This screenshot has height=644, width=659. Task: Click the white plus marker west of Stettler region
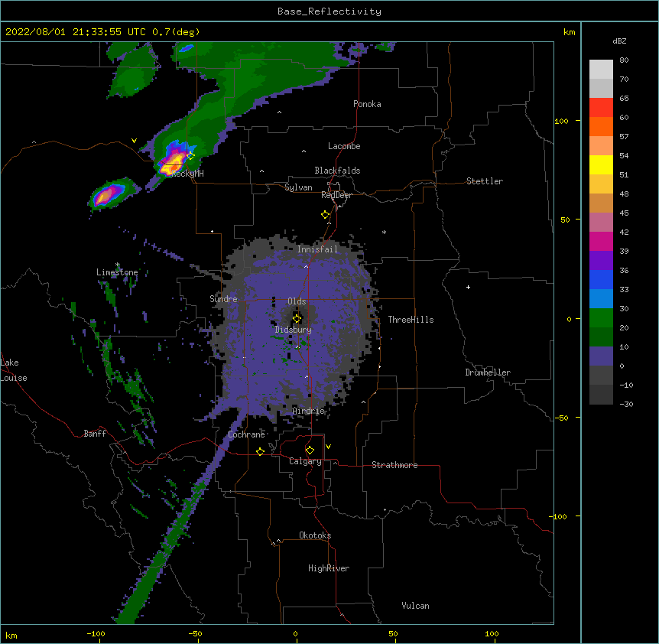tap(468, 287)
